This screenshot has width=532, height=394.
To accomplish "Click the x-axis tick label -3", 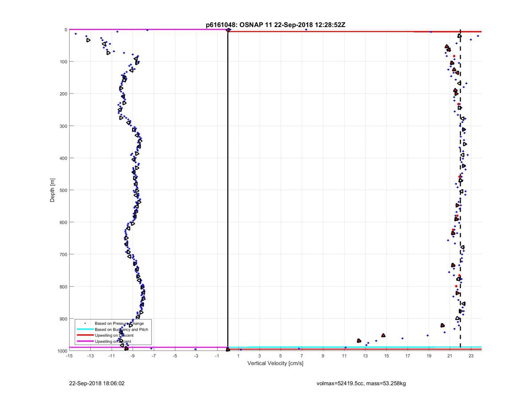I will tap(196, 356).
